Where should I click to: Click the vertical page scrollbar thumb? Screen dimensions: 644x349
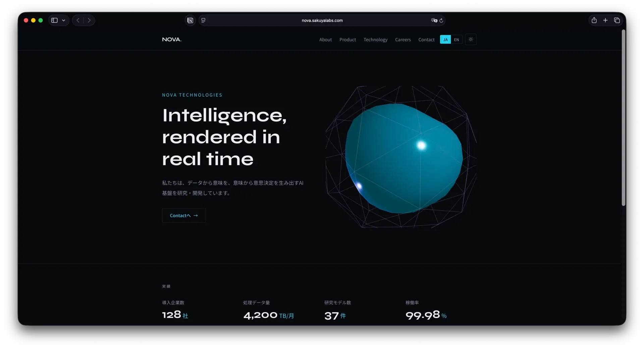click(x=624, y=117)
